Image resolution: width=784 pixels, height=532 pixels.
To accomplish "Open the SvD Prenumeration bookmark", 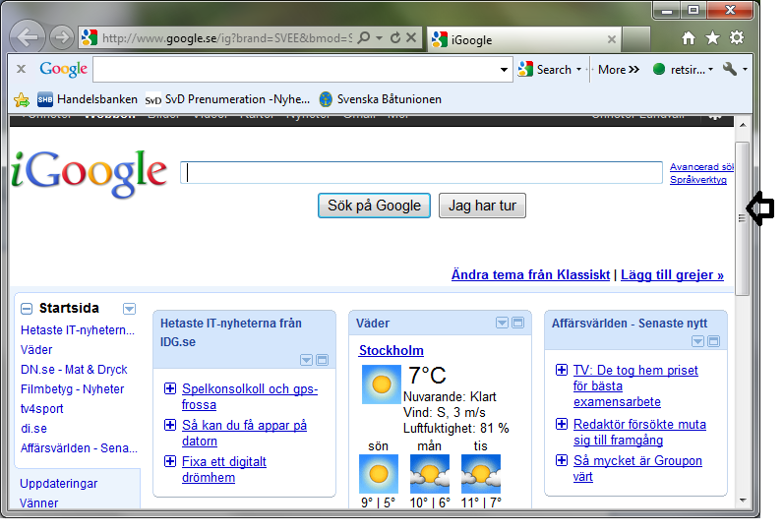I will [227, 99].
